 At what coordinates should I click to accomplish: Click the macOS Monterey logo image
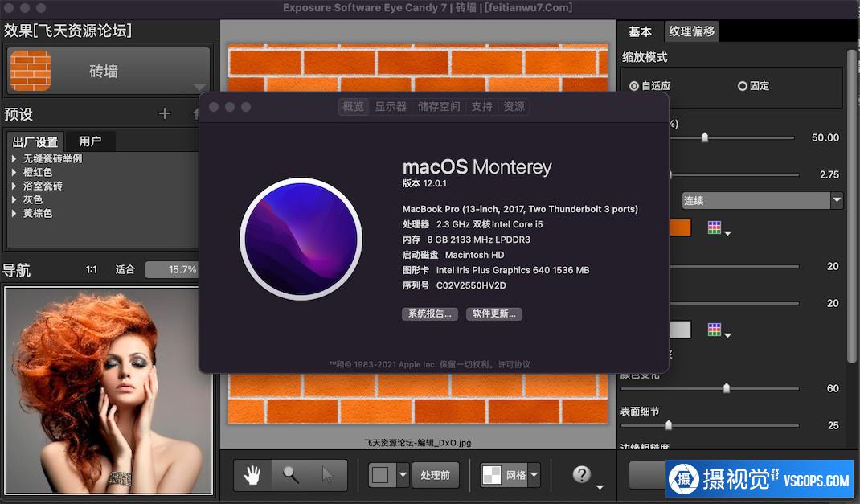(x=301, y=239)
